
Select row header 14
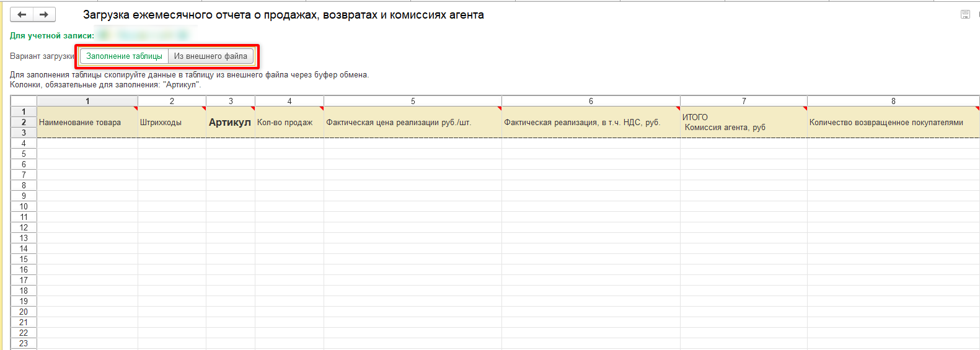tap(24, 248)
